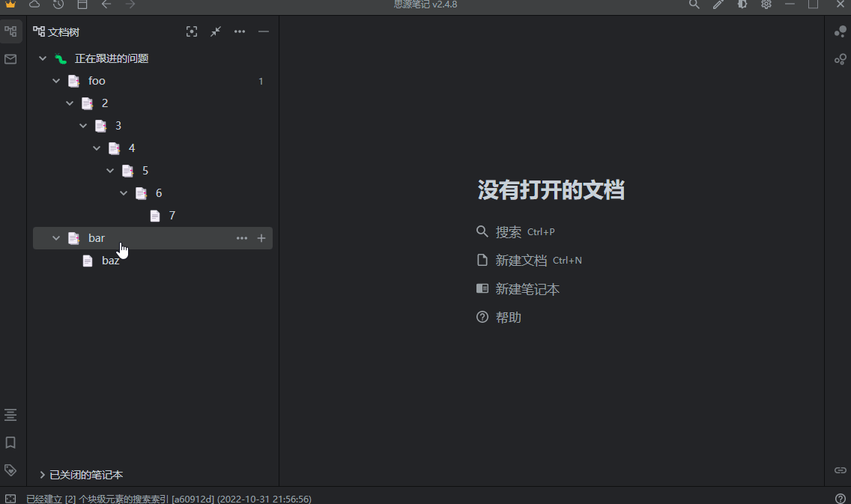The height and width of the screenshot is (504, 851).
Task: Open the cloud sync panel
Action: (34, 4)
